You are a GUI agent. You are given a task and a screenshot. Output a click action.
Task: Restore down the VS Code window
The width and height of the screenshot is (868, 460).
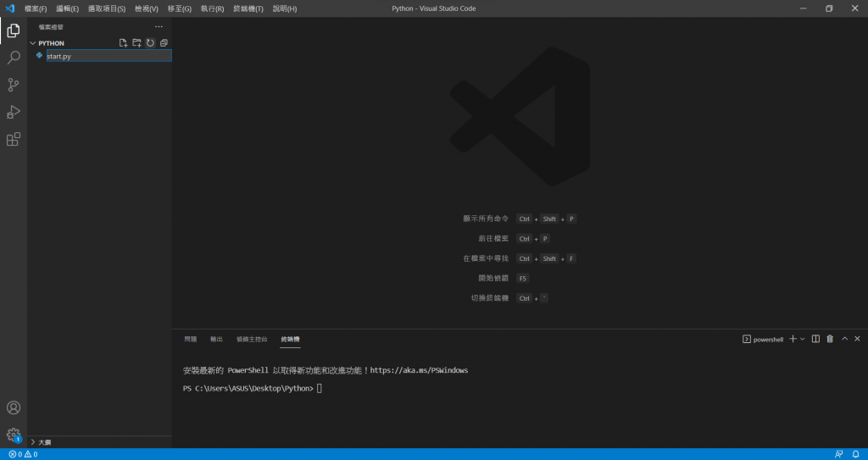click(829, 8)
